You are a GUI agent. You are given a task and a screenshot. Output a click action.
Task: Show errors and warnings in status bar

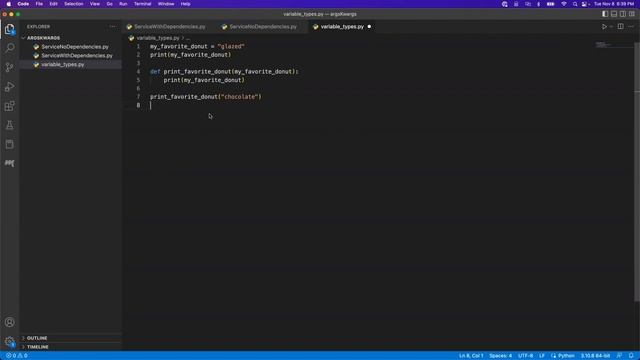click(17, 356)
